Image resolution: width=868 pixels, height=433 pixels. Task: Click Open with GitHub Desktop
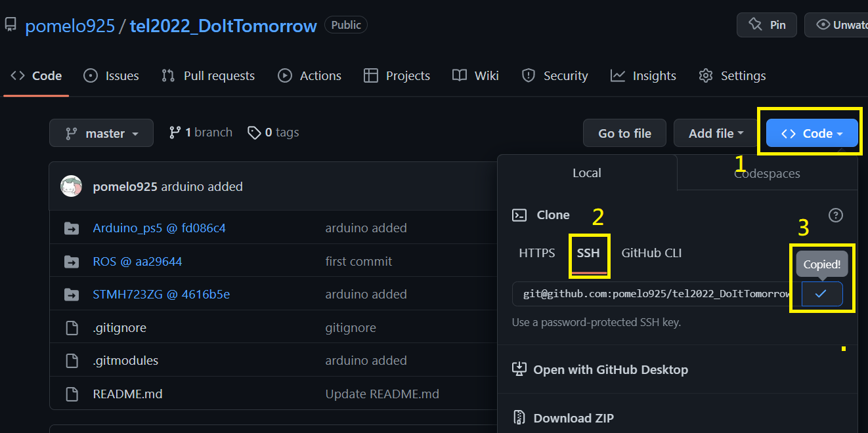pyautogui.click(x=611, y=370)
